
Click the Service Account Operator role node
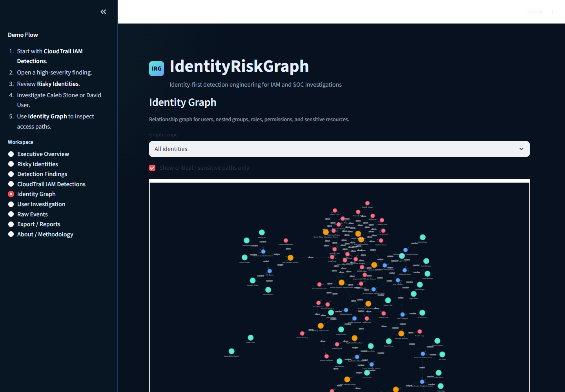368,304
